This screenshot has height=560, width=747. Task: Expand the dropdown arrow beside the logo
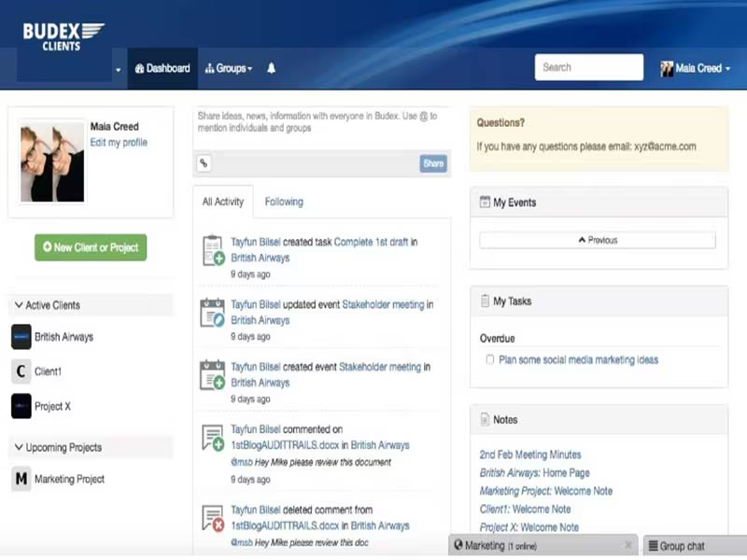119,70
